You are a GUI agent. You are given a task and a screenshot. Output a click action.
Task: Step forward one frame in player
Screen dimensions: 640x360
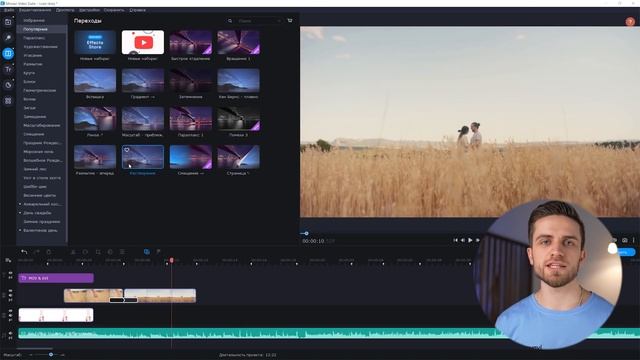pos(477,240)
